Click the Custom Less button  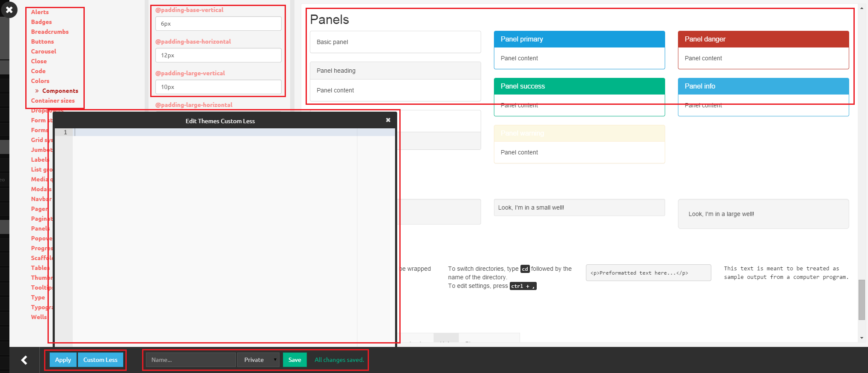tap(100, 360)
